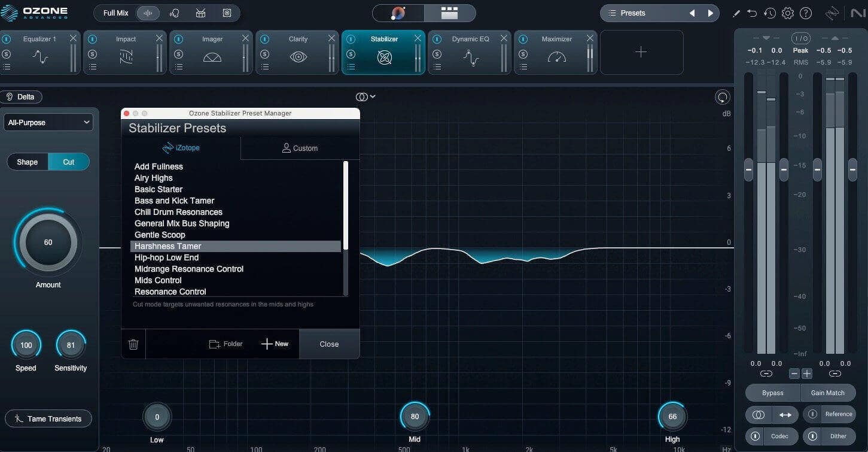The height and width of the screenshot is (452, 868).
Task: Switch to the Custom presets tab
Action: 300,148
